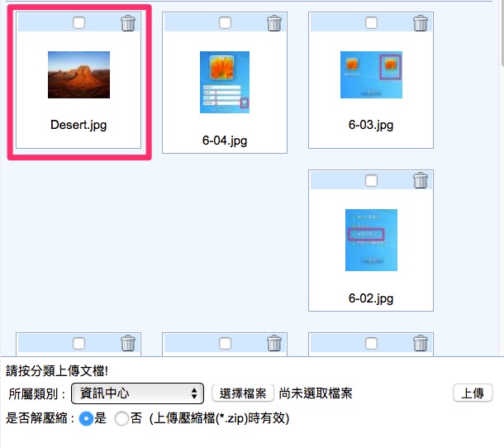Check the box above 6-03.jpg
Image resolution: width=504 pixels, height=448 pixels.
tap(371, 23)
